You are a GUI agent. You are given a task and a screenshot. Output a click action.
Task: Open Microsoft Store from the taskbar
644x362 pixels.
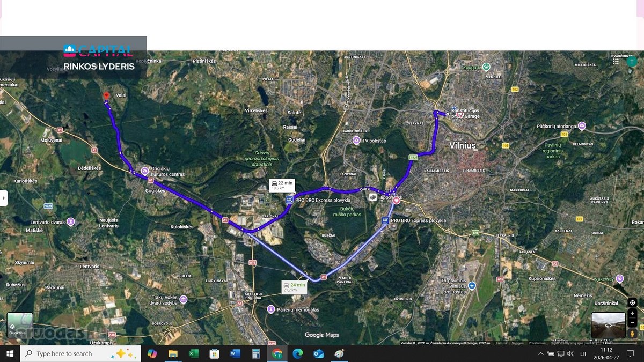pos(214,353)
